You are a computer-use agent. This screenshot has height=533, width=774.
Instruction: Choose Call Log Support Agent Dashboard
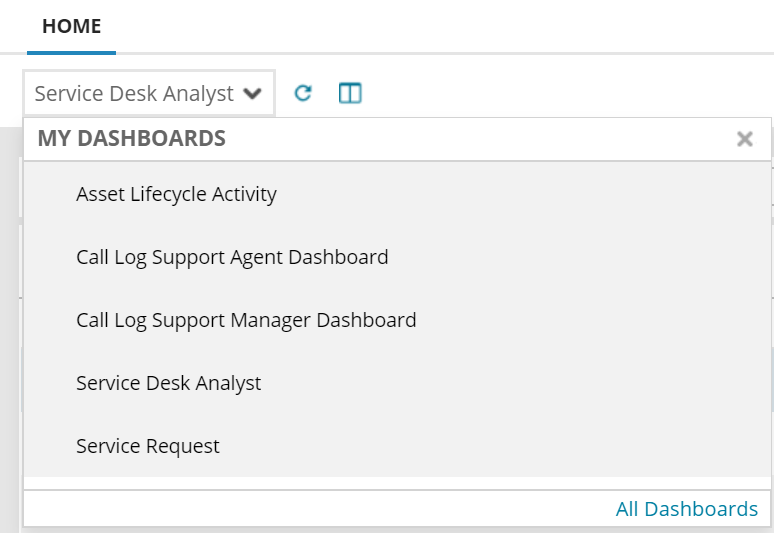pyautogui.click(x=232, y=257)
